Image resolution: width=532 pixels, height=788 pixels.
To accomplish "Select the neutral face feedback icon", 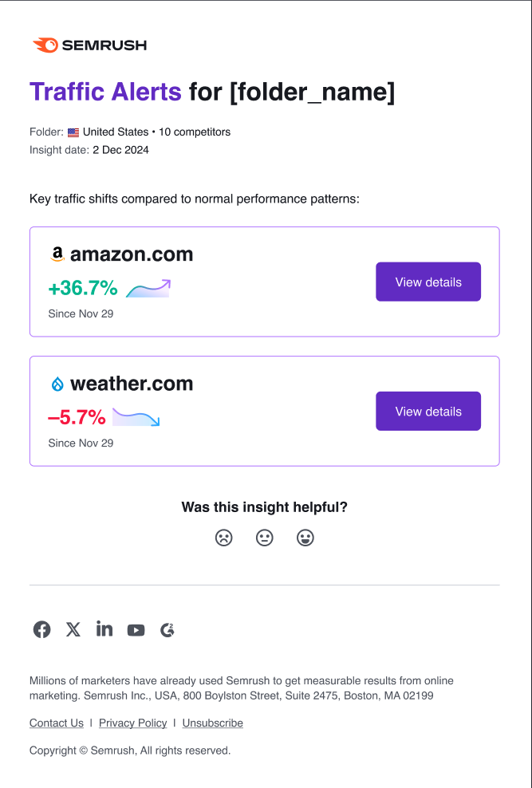I will pyautogui.click(x=264, y=538).
